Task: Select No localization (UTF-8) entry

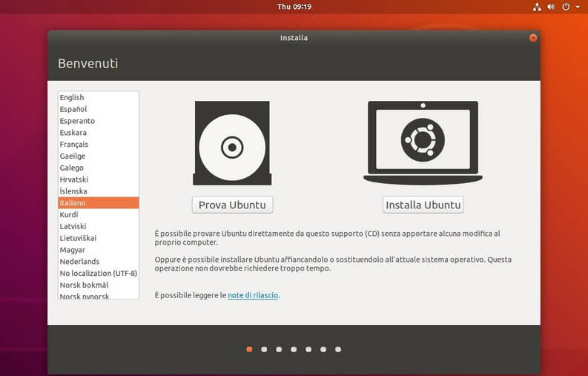Action: (99, 273)
